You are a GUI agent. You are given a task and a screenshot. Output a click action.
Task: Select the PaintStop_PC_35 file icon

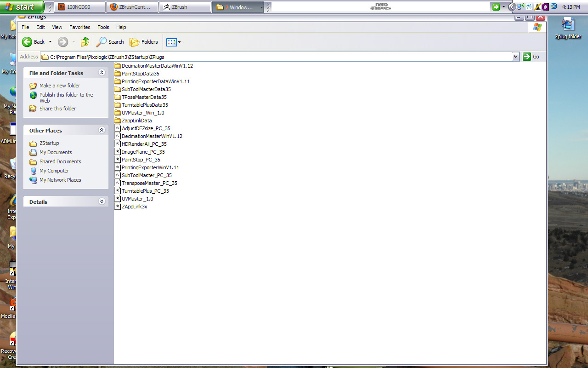118,160
